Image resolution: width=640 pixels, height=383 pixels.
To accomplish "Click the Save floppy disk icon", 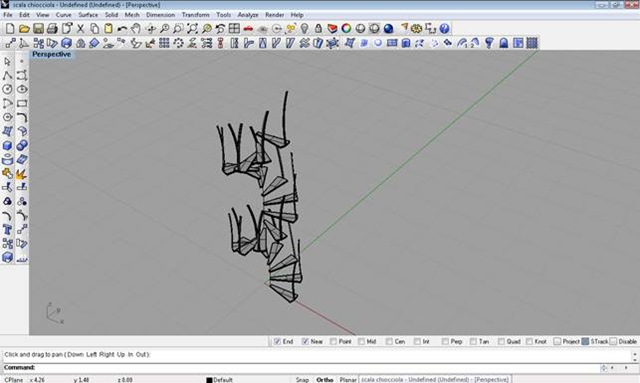I will pos(38,29).
